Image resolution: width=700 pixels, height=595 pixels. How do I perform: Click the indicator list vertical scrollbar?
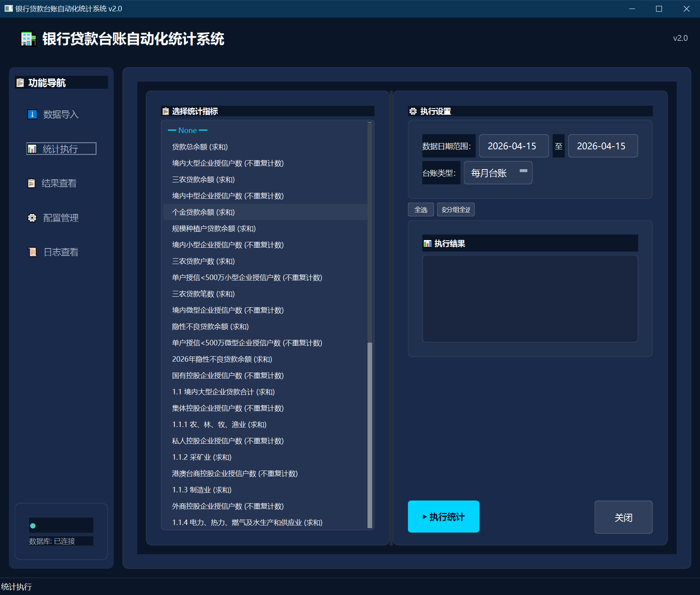click(370, 233)
